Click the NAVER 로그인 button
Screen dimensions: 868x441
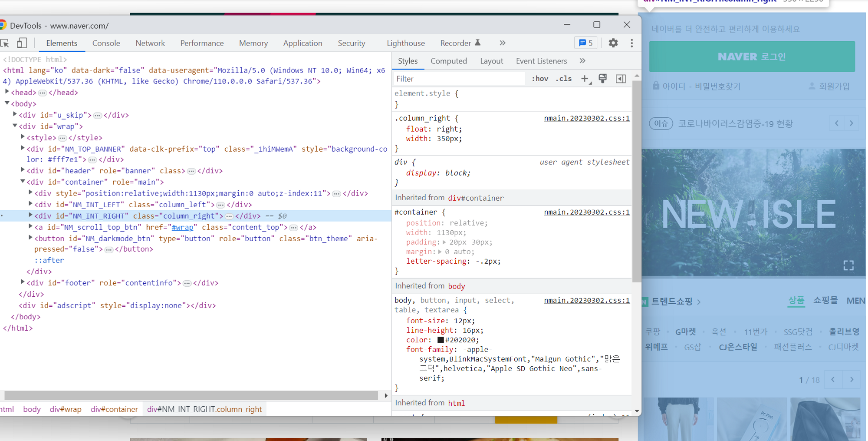tap(752, 56)
